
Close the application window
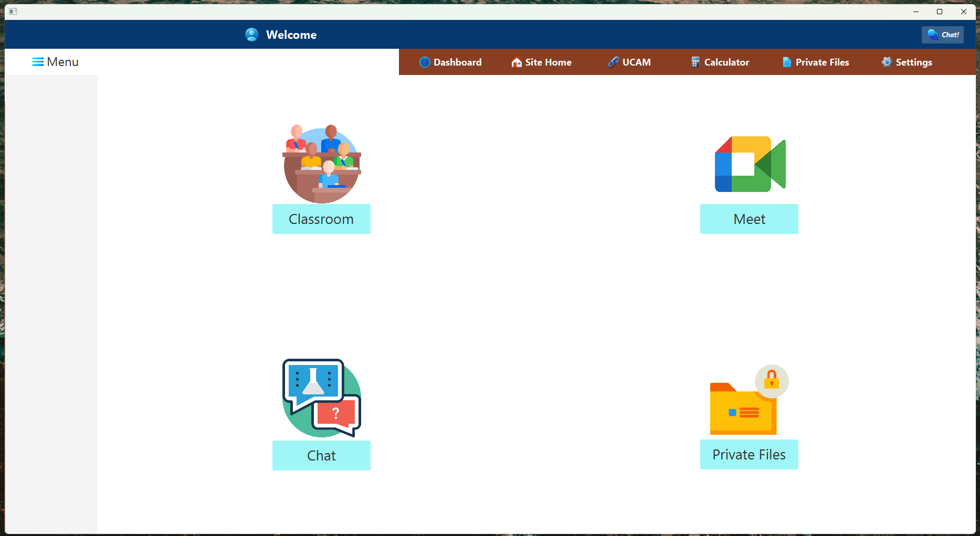[964, 12]
